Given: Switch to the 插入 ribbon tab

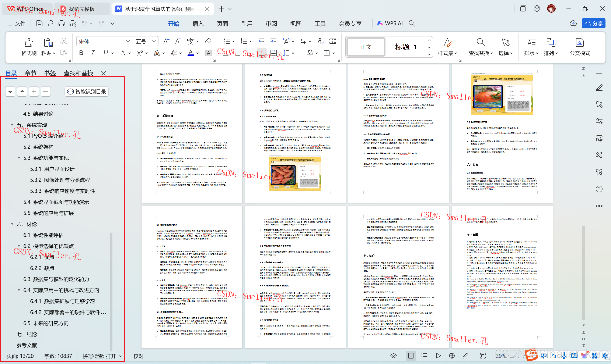Looking at the screenshot, I should (198, 24).
